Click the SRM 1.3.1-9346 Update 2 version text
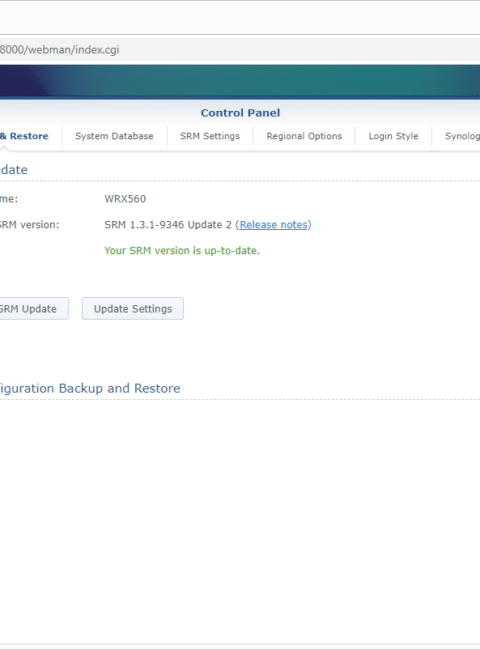The height and width of the screenshot is (650, 480). 168,225
